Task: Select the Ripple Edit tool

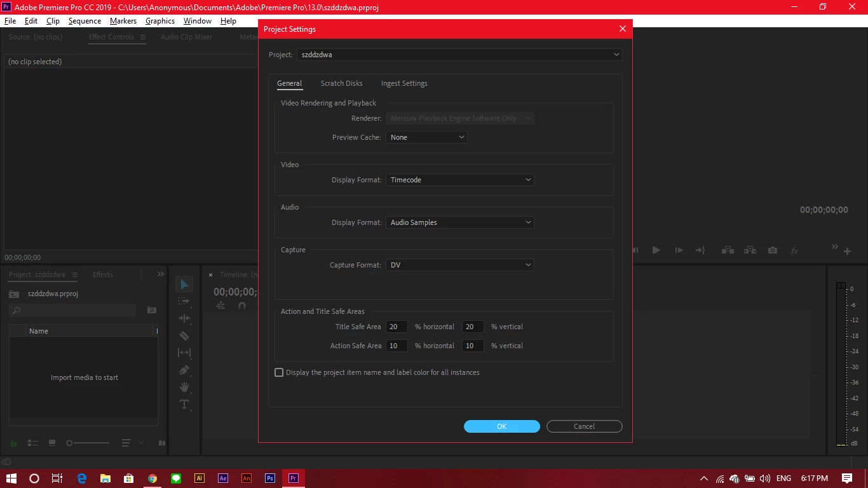Action: point(184,318)
